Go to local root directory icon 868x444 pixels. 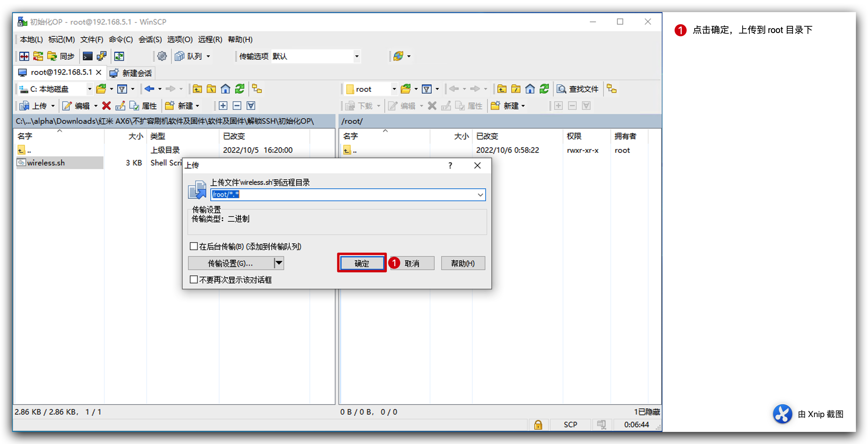[x=212, y=89]
